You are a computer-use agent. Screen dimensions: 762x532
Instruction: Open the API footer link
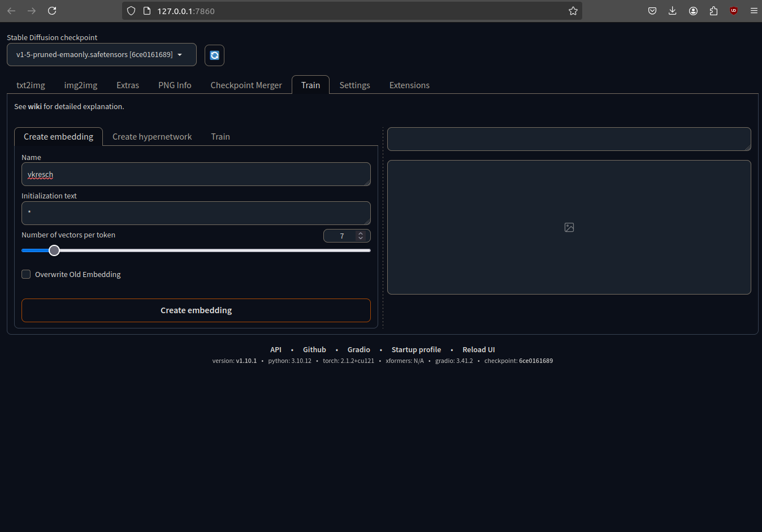[276, 350]
